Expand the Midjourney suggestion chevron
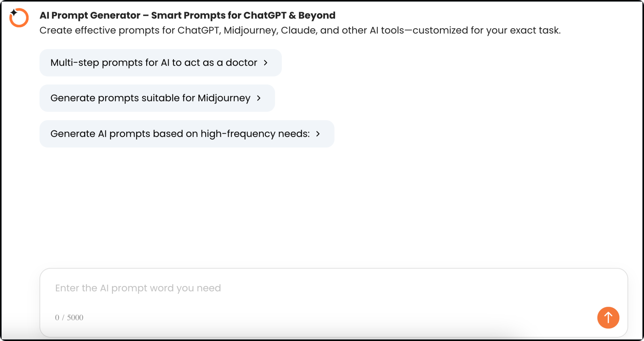Screen dimensions: 644x341 tap(259, 98)
